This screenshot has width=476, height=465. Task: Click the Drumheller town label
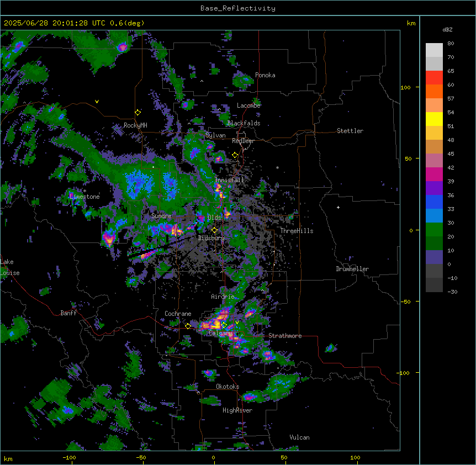coord(352,269)
